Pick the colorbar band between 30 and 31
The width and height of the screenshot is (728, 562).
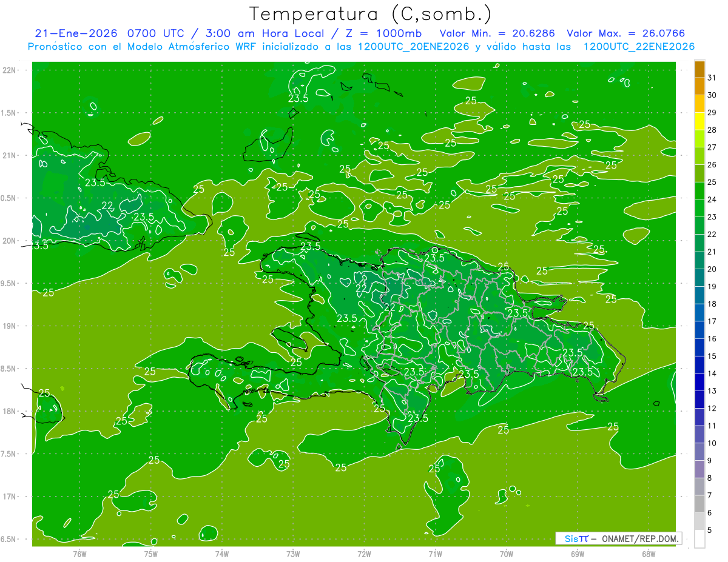click(x=699, y=87)
